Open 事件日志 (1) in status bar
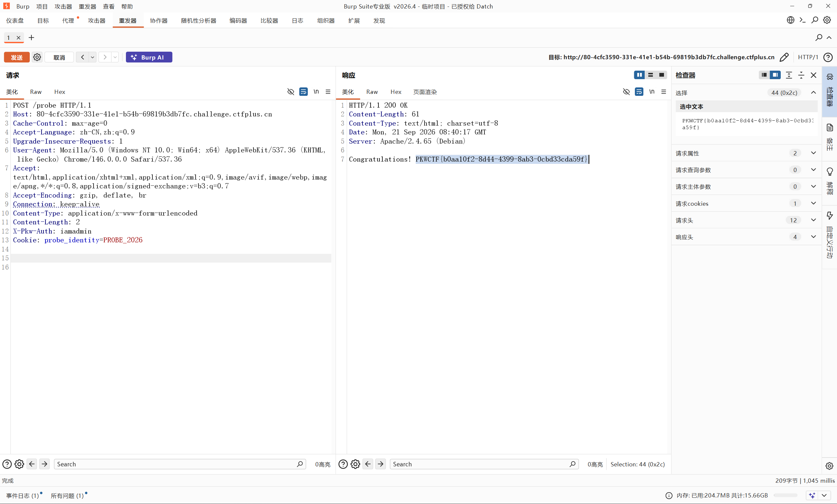The height and width of the screenshot is (504, 837). tap(23, 495)
